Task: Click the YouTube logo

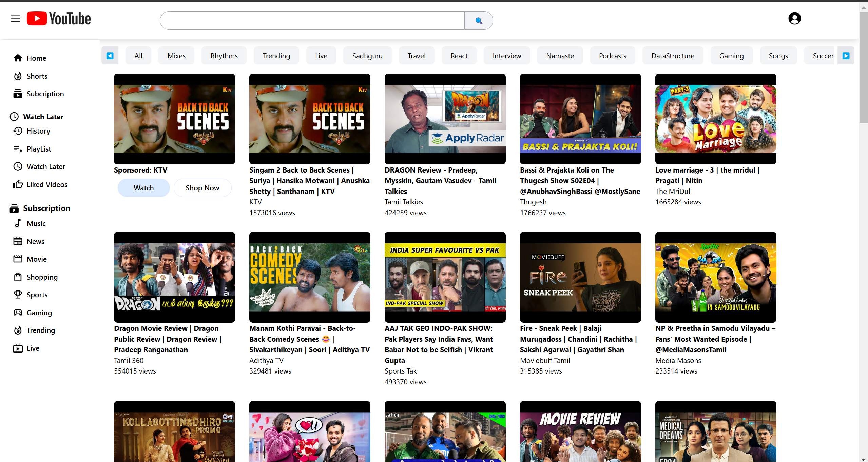Action: (59, 19)
